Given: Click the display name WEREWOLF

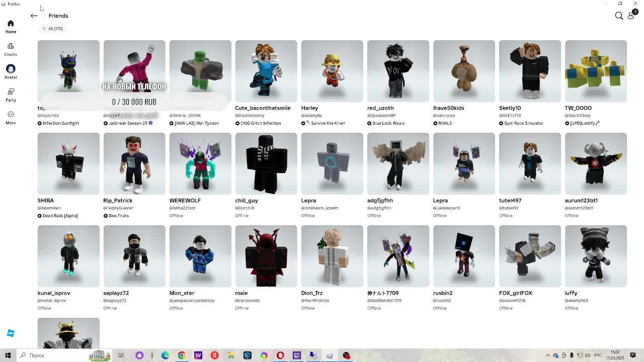Looking at the screenshot, I should pos(185,200).
